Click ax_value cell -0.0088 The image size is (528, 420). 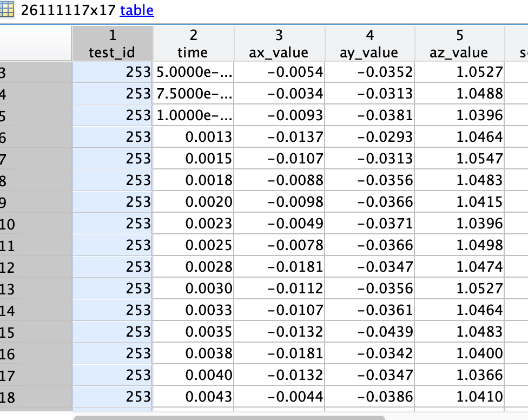tap(280, 180)
